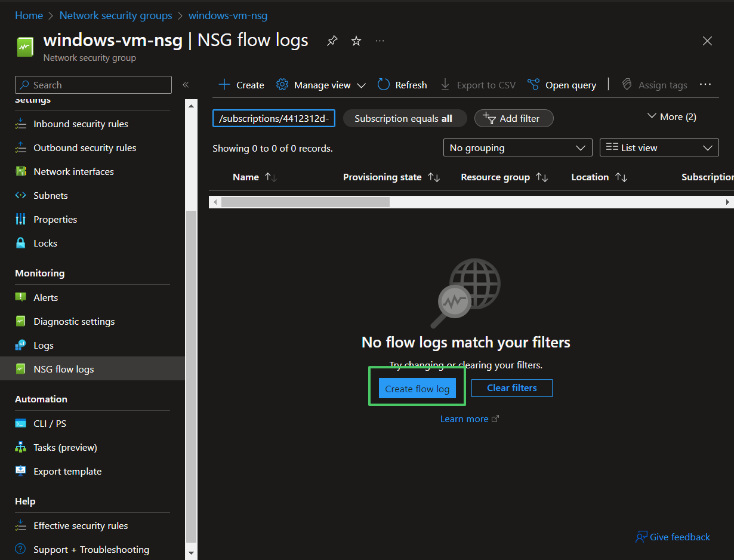Open the No grouping dropdown
This screenshot has width=734, height=560.
(518, 147)
